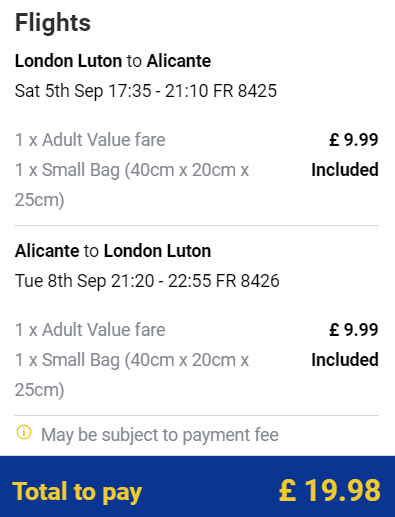
Task: Click return Small Bag line item
Action: 132,375
